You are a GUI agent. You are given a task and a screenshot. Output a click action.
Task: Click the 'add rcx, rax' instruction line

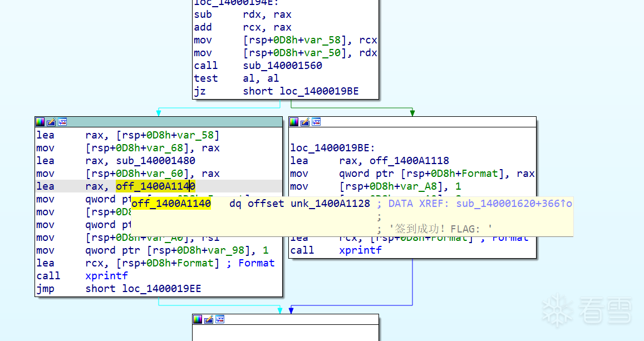243,27
